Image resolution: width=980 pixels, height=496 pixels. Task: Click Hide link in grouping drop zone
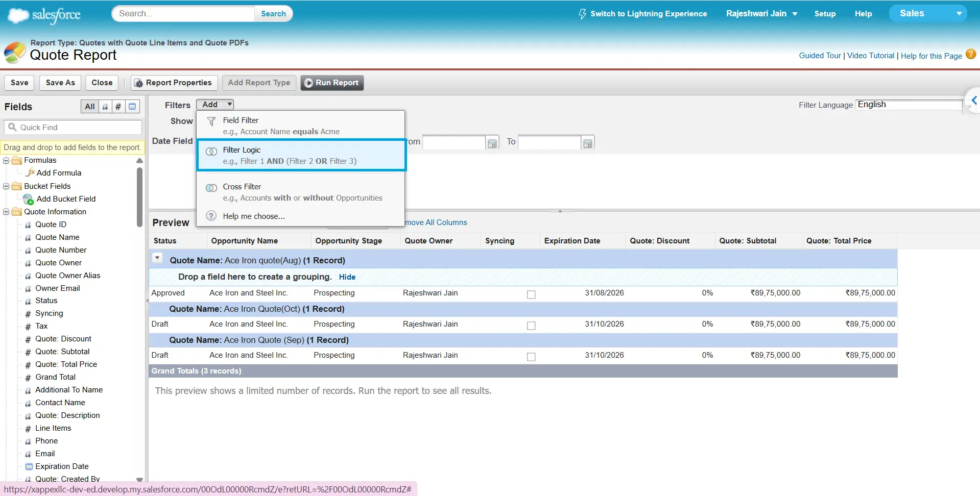point(347,277)
